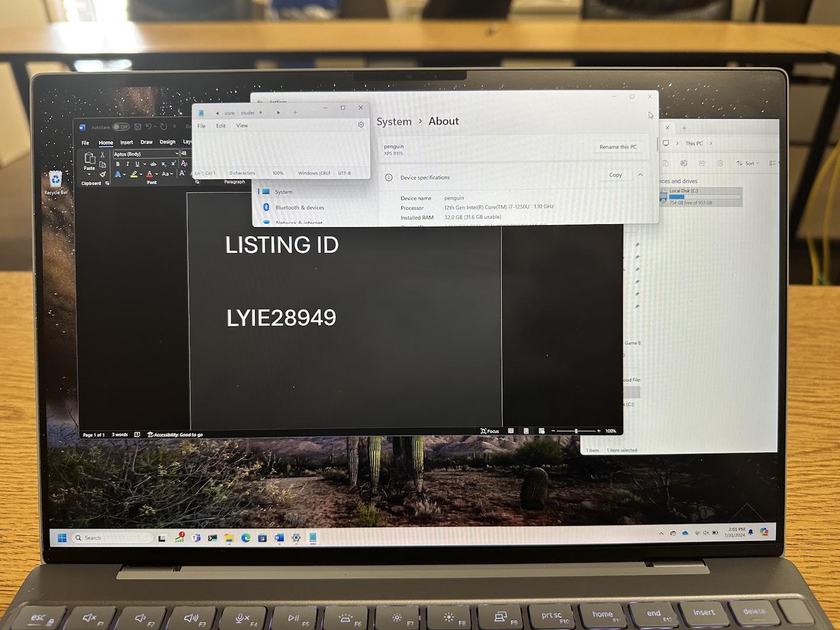Open the Windows Start menu
This screenshot has height=630, width=840.
62,538
